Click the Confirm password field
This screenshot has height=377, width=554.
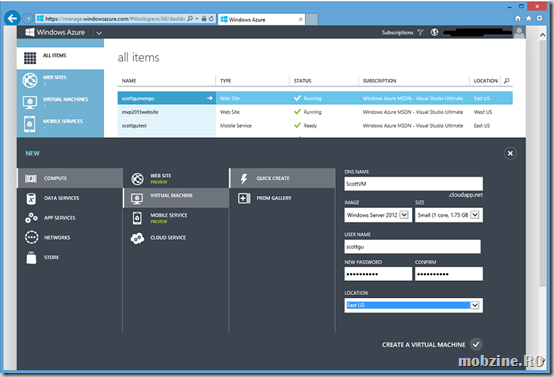449,274
